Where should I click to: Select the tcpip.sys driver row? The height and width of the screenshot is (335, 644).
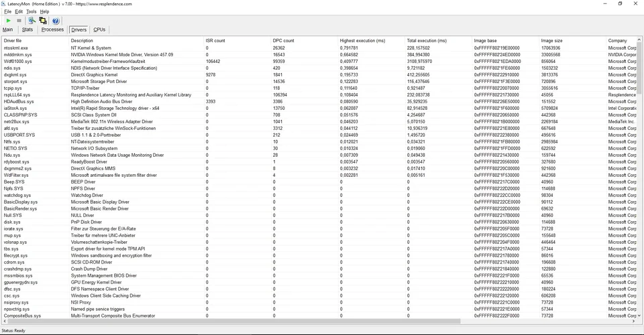tap(319, 88)
